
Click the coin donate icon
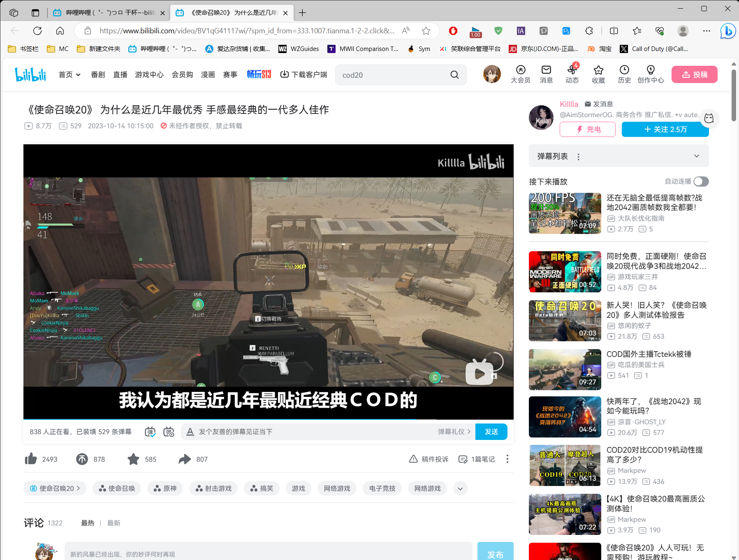[x=82, y=459]
